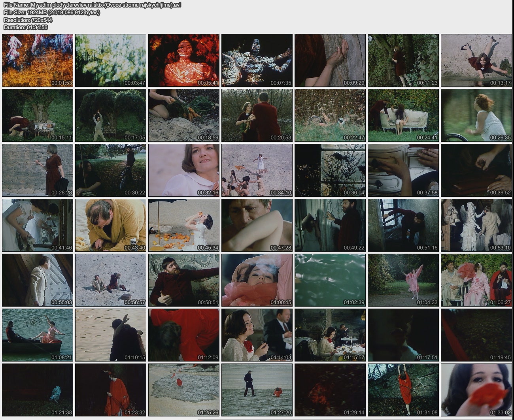This screenshot has height=420, width=514.
Task: Select the umbrella and oranges frame at 00:45:34
Action: tap(184, 225)
